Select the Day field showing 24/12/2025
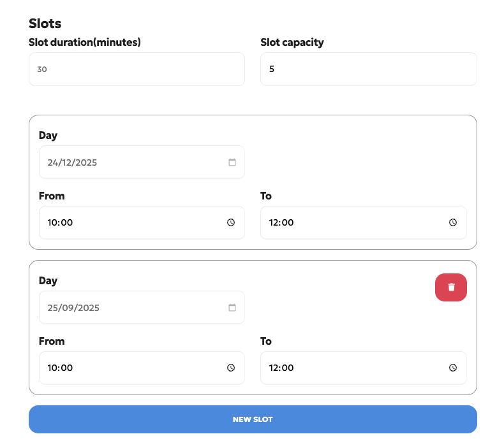 (x=128, y=163)
